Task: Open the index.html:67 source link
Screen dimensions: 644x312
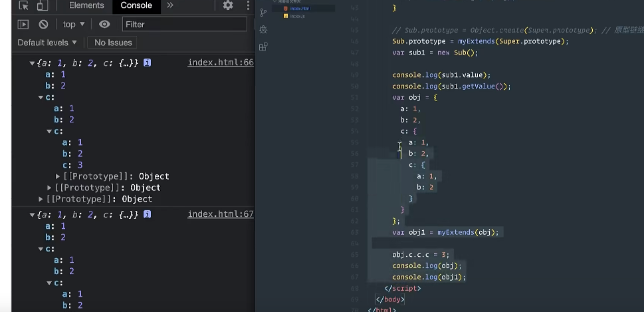Action: click(221, 215)
